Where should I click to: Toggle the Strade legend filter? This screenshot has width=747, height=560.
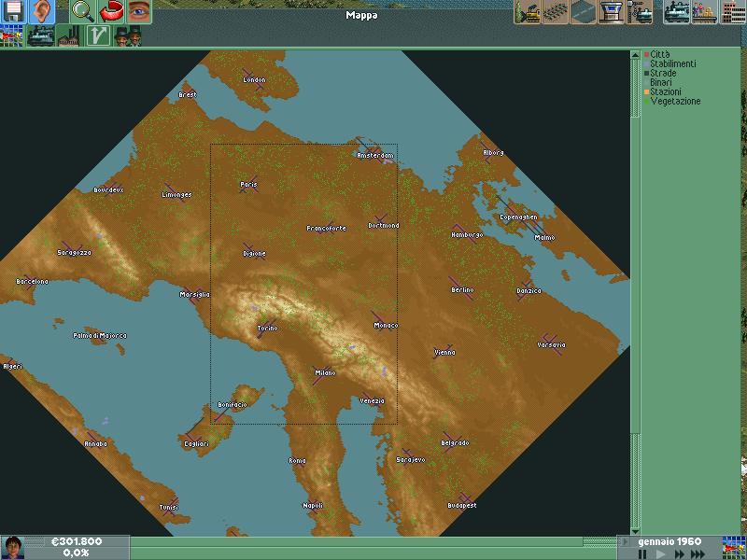click(660, 74)
